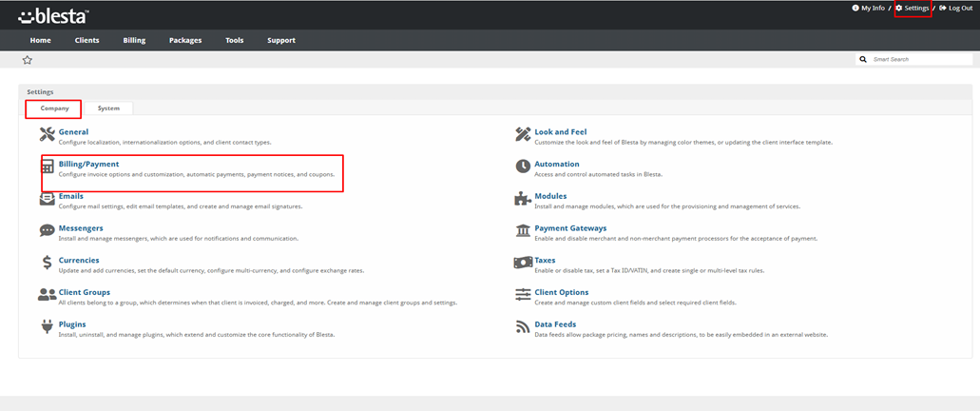Add page to favorites with star icon
The image size is (980, 411).
28,60
